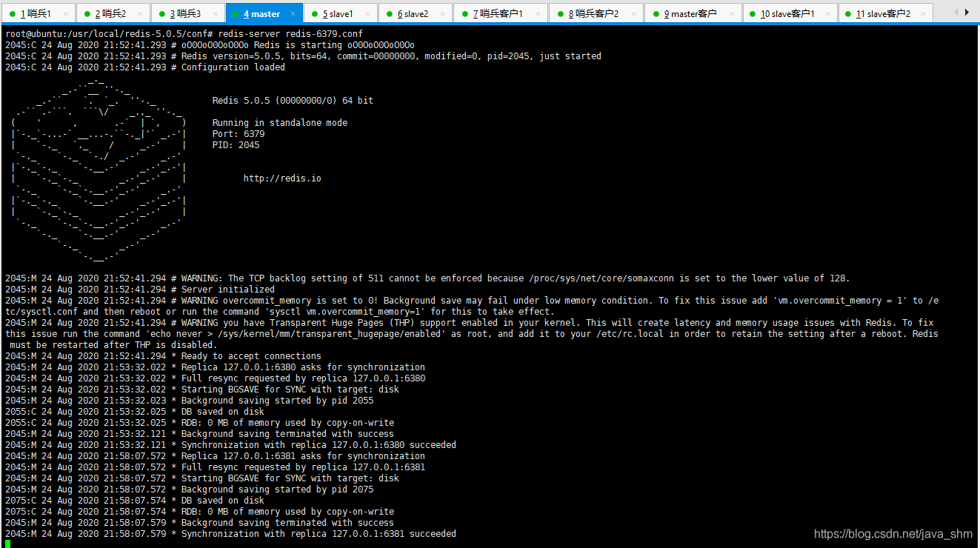Open the 11 slave客户2 tab
This screenshot has width=980, height=548.
tap(886, 13)
